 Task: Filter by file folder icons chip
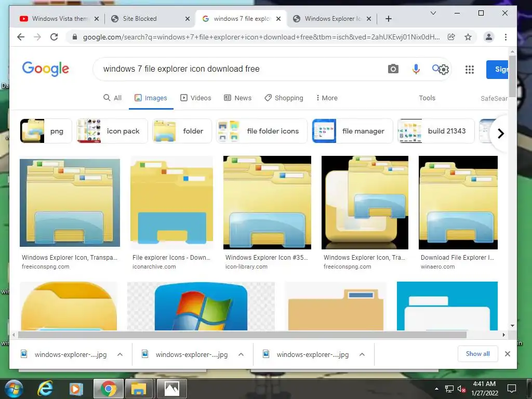pyautogui.click(x=262, y=131)
